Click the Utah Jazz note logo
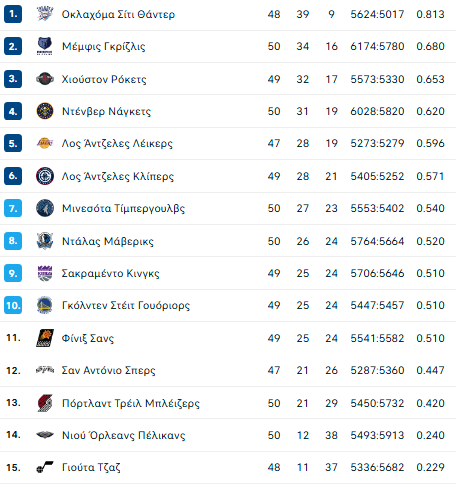The image size is (456, 486). point(45,467)
